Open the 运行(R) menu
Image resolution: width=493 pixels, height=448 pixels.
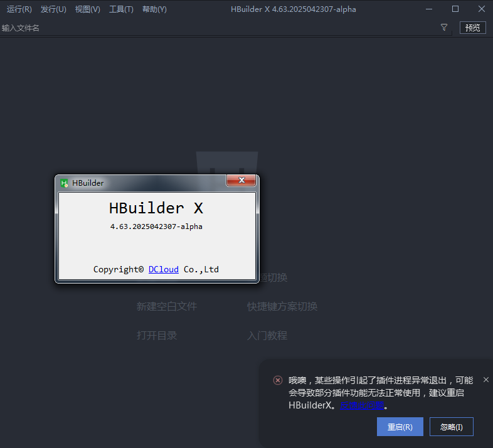[x=19, y=9]
